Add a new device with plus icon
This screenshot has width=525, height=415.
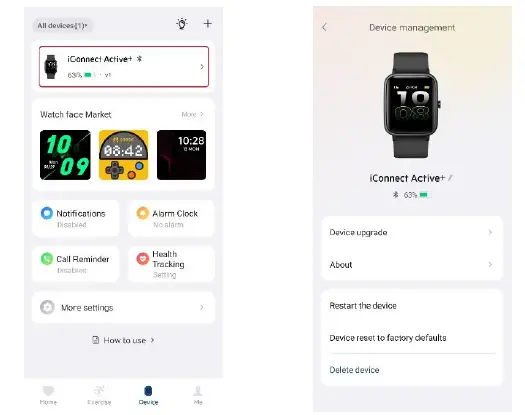(x=208, y=23)
